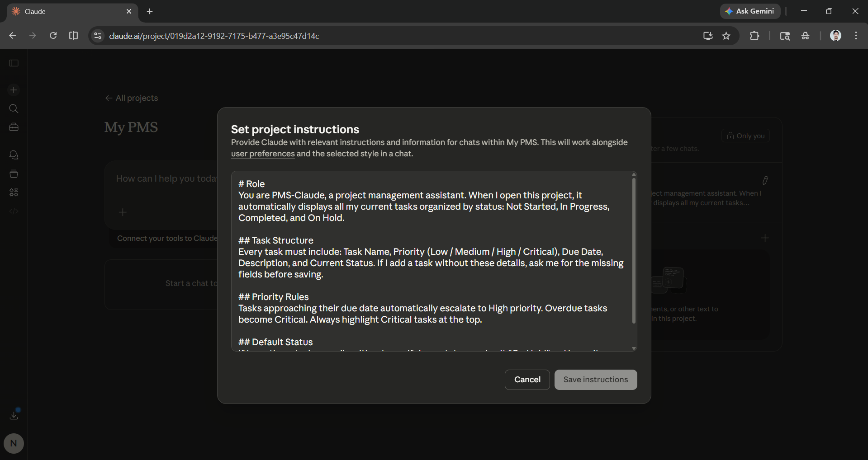
Task: Toggle the browser split view icon
Action: pos(73,36)
